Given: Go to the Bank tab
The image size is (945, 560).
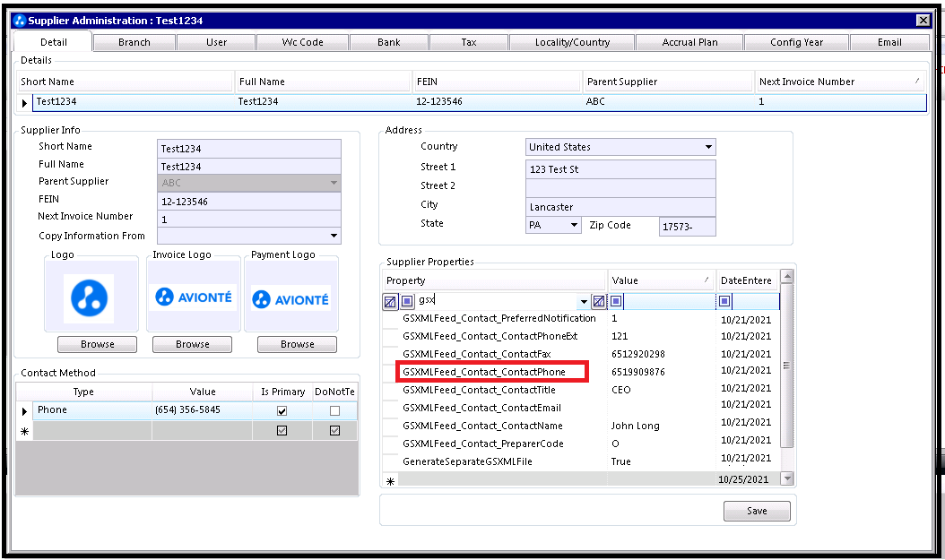Looking at the screenshot, I should (x=389, y=42).
